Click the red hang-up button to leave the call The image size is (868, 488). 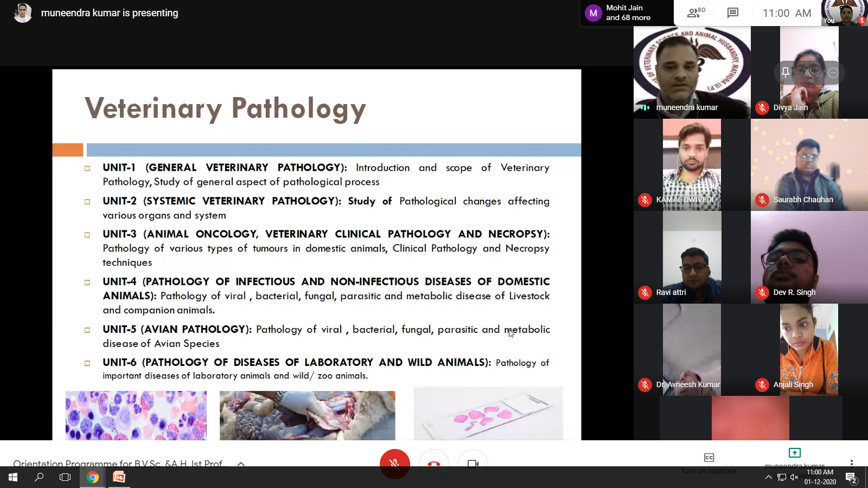tap(434, 464)
